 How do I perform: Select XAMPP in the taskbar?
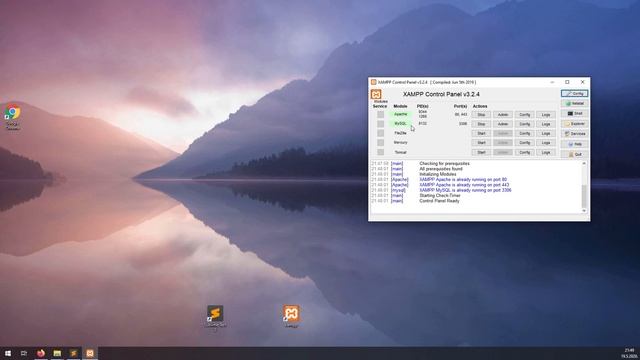[x=90, y=353]
